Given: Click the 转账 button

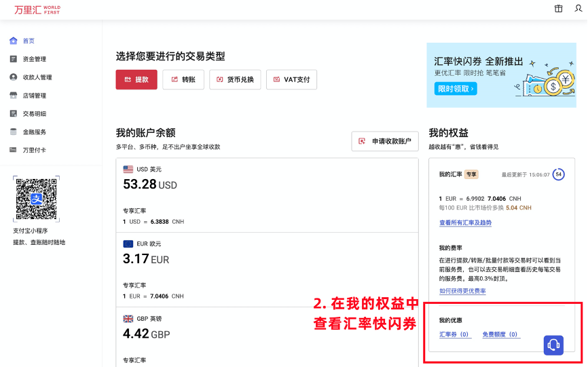Looking at the screenshot, I should pos(183,79).
